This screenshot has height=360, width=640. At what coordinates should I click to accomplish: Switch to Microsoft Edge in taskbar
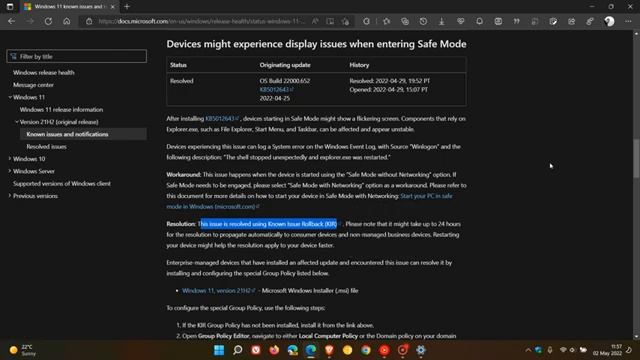tap(311, 350)
